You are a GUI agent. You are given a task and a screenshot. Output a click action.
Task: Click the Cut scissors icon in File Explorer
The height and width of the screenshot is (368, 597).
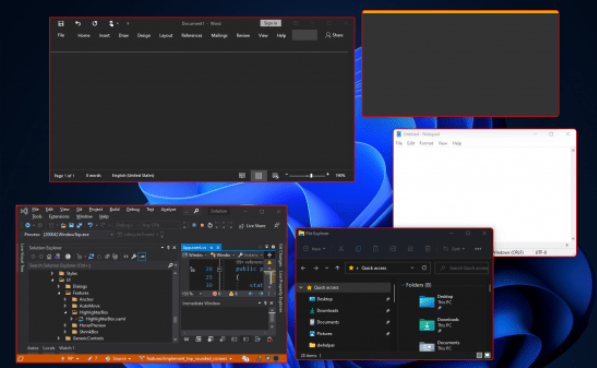tap(341, 249)
